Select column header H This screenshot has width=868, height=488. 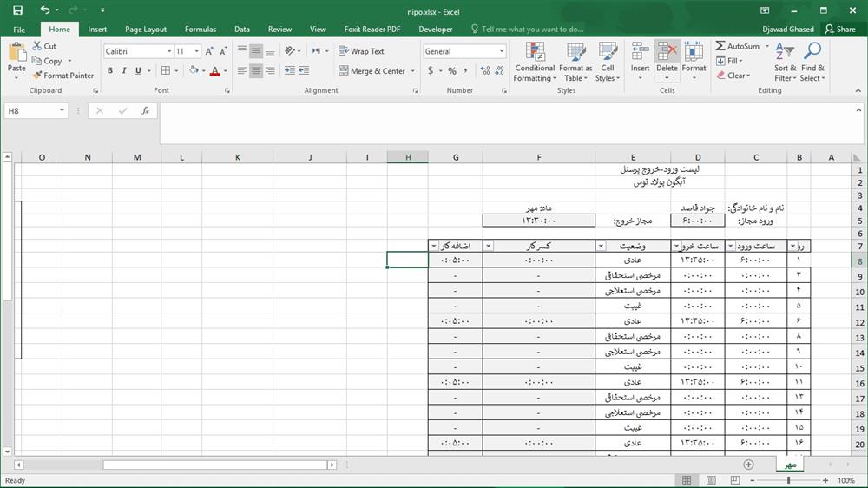coord(408,157)
